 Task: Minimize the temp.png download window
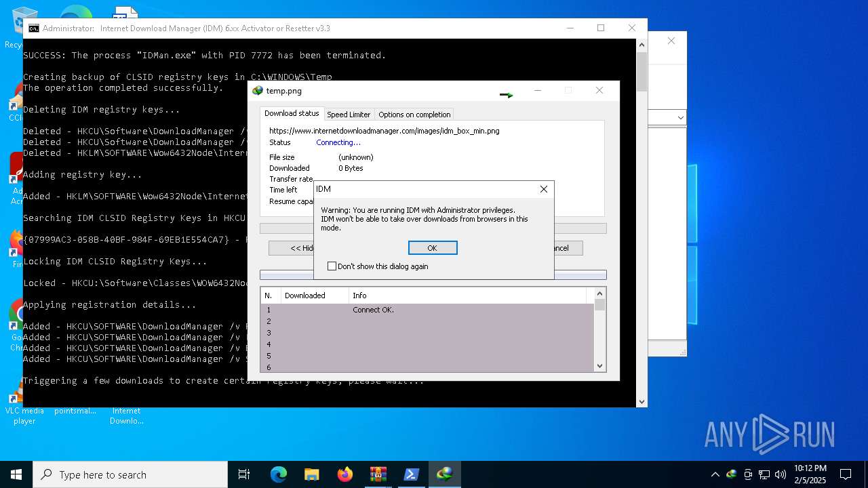click(x=537, y=90)
